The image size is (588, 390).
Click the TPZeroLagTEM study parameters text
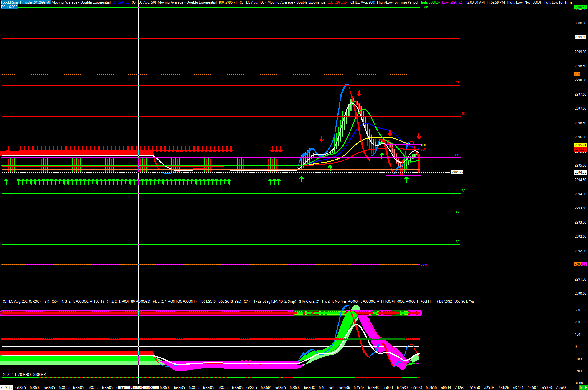coord(274,301)
